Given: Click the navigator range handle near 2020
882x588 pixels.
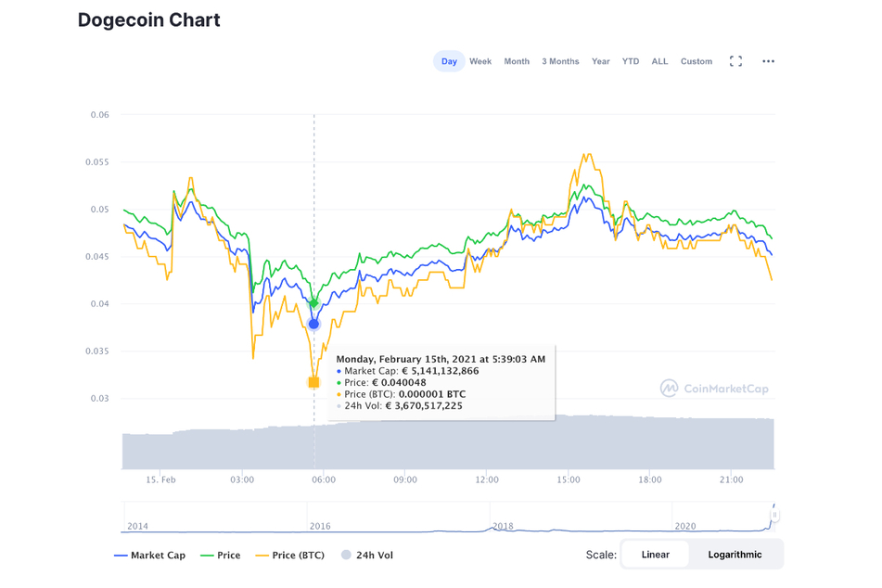Looking at the screenshot, I should (774, 515).
